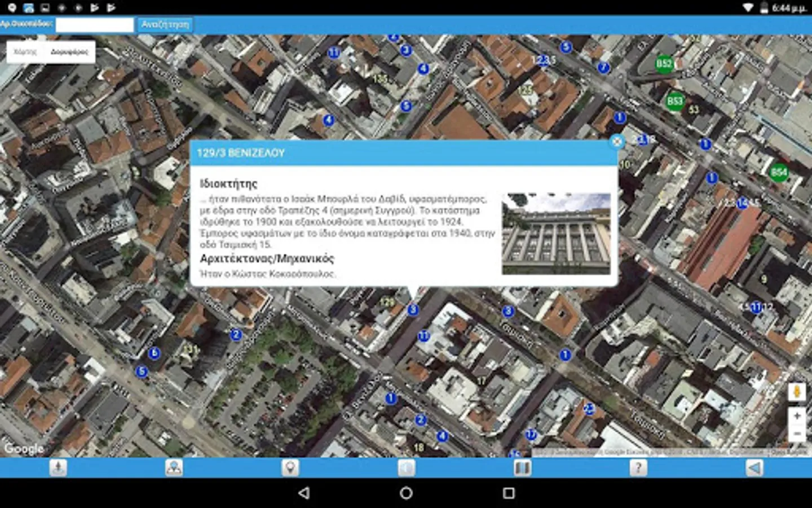Viewport: 812px width, 508px height.
Task: Click the Αναζήτηση search button
Action: tap(165, 24)
